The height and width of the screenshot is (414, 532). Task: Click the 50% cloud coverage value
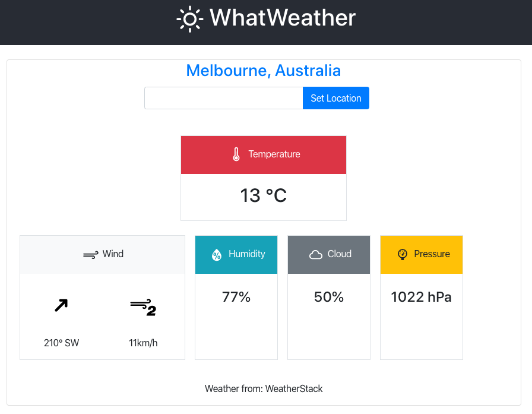tap(328, 297)
